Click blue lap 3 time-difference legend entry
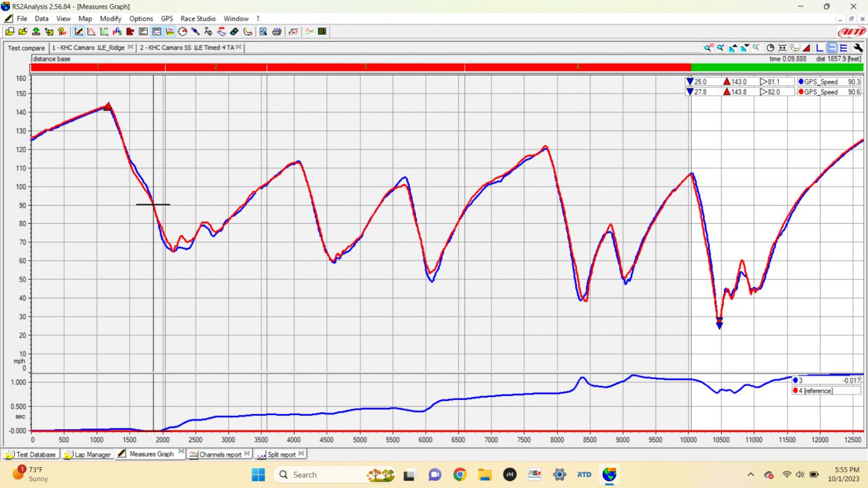This screenshot has height=488, width=868. tap(827, 381)
